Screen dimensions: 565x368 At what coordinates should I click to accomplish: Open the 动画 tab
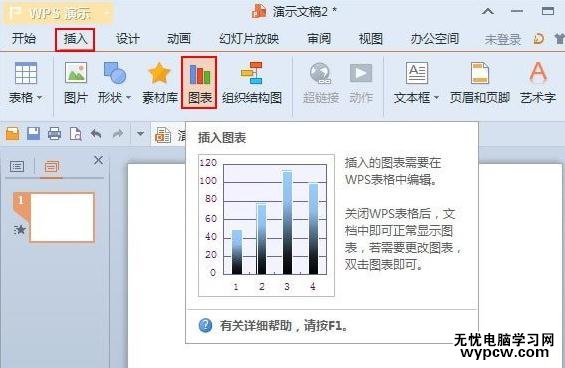point(179,39)
